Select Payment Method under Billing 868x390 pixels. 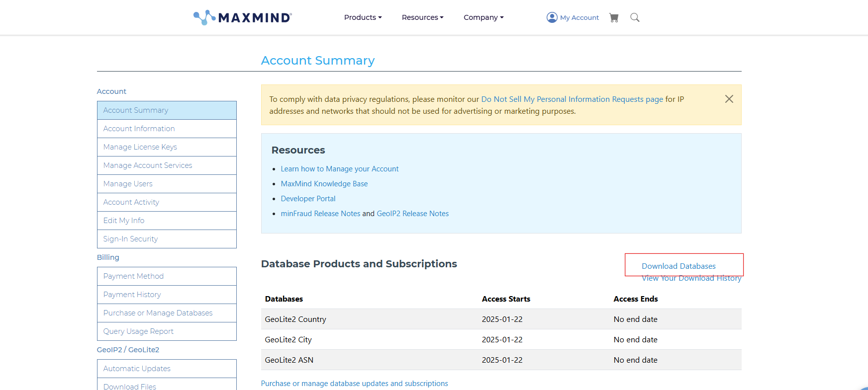(133, 276)
